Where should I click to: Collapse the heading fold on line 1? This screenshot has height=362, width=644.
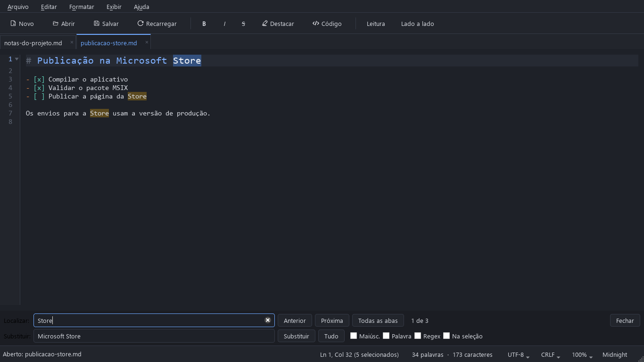click(17, 59)
